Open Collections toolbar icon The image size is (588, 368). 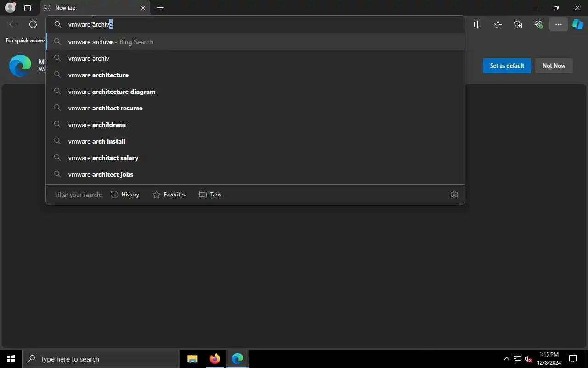[x=518, y=24]
